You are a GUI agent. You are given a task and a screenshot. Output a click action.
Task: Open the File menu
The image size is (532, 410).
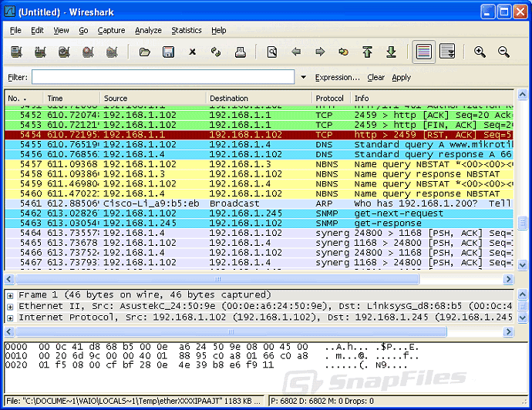click(x=15, y=31)
